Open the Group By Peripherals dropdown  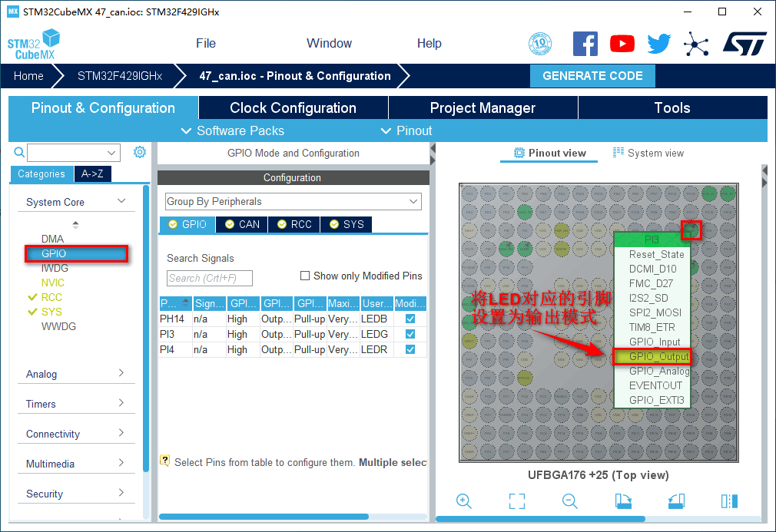(x=293, y=201)
